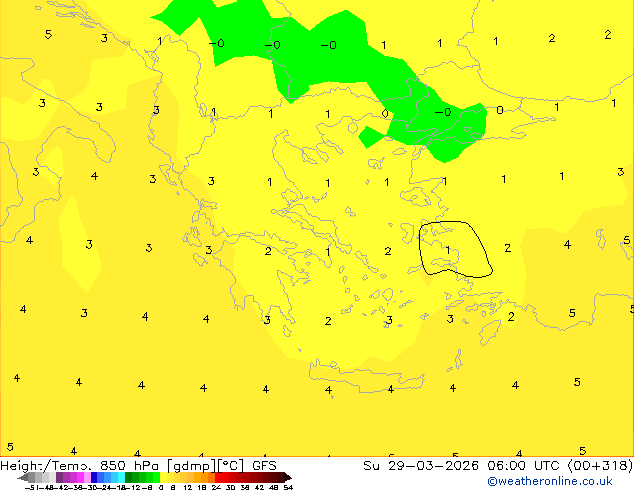This screenshot has width=634, height=490.
Task: Click the '(00+318)' forecast hour label
Action: [600, 465]
